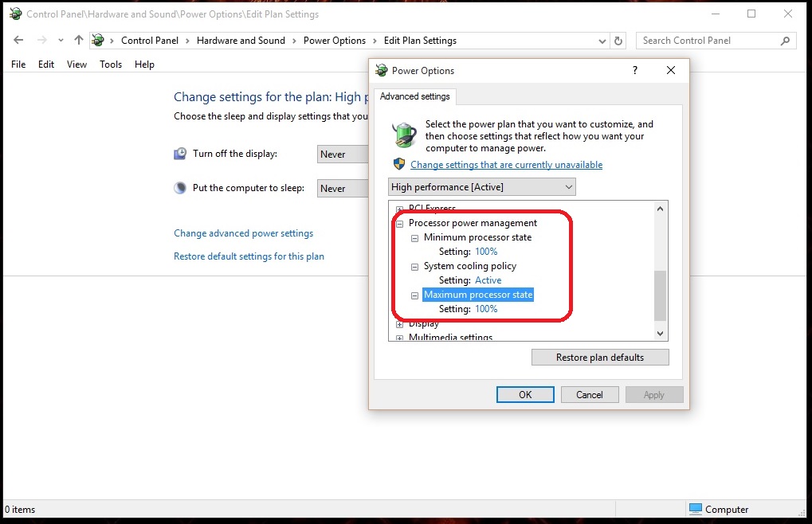Click the Turn off the display monitor icon
This screenshot has width=812, height=524.
(180, 154)
